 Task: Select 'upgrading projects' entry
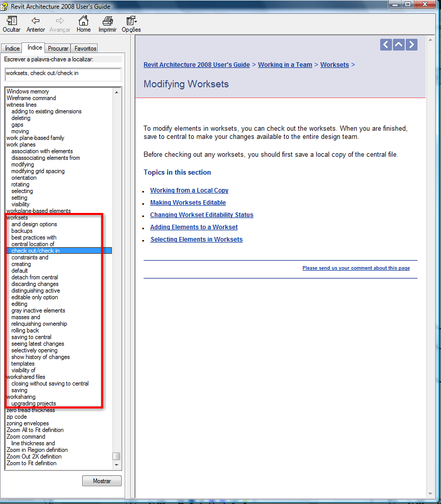coord(33,403)
